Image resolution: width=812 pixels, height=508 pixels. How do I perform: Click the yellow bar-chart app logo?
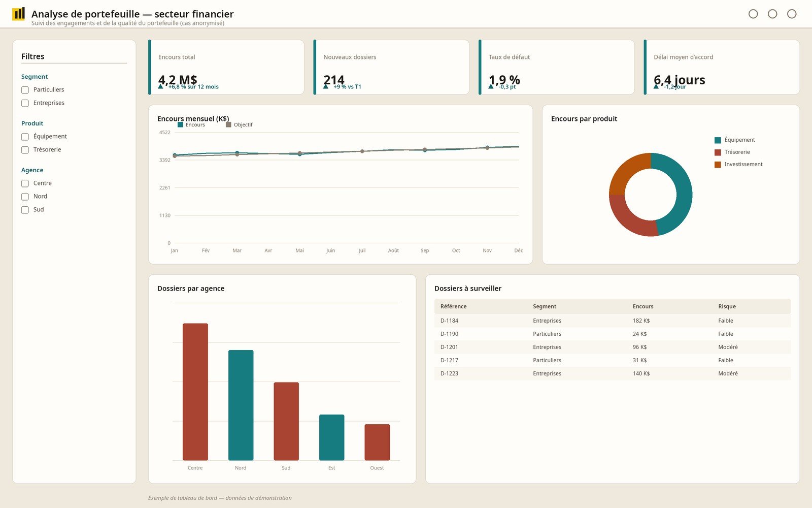pyautogui.click(x=18, y=14)
